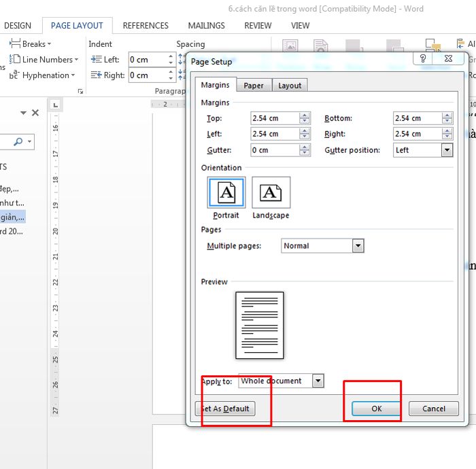Open the References ribbon tab
This screenshot has height=469, width=476.
[x=146, y=26]
